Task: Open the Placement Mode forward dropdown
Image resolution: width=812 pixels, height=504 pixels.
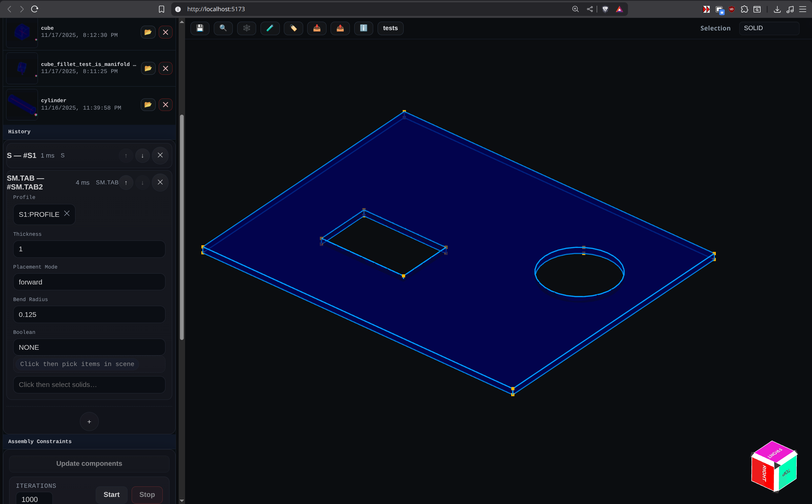Action: click(89, 282)
